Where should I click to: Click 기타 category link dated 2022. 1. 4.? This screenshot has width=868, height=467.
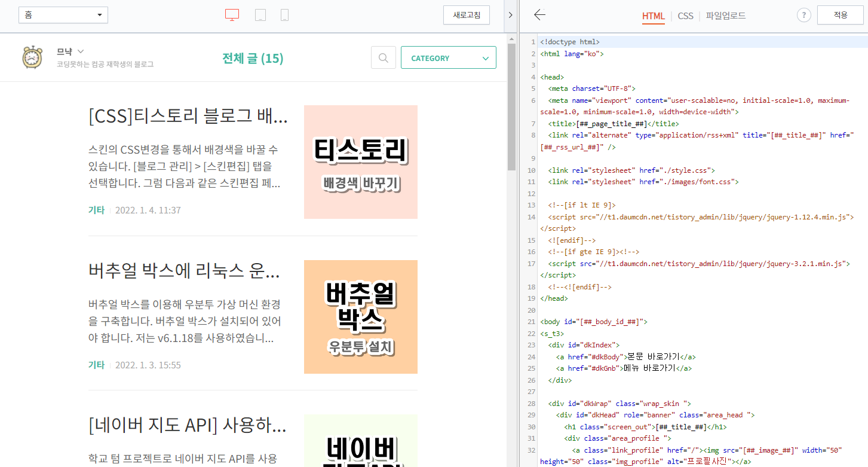[x=96, y=210]
